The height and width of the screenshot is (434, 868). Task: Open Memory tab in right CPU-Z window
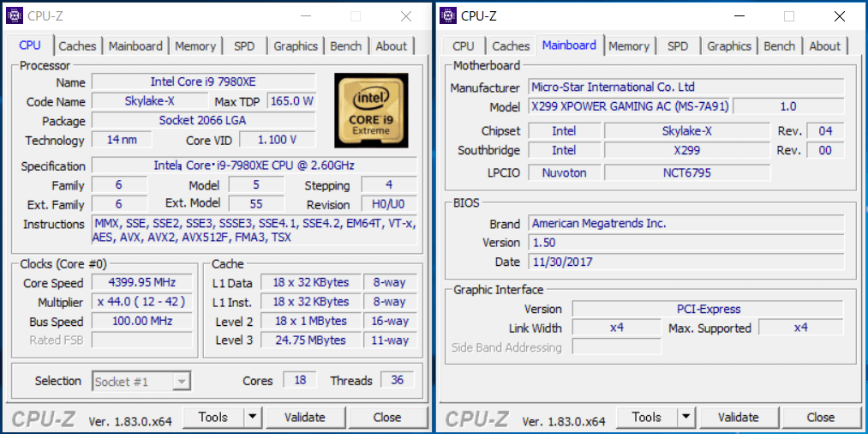(x=629, y=46)
